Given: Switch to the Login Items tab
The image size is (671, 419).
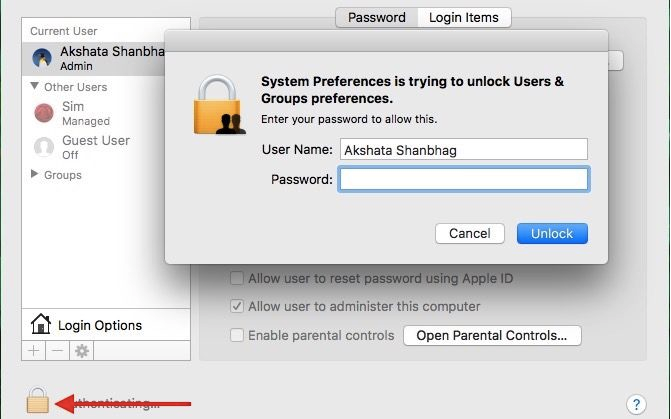Looking at the screenshot, I should pos(464,18).
